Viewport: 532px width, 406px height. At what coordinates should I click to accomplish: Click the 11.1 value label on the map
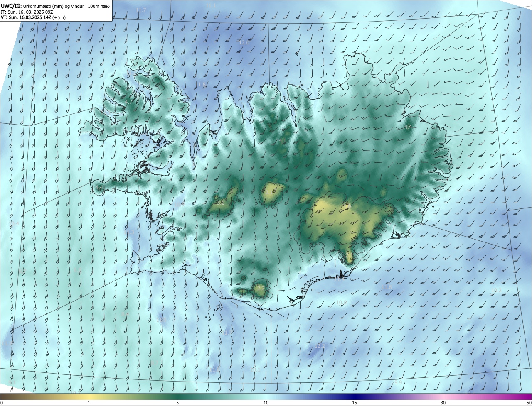coord(211,6)
